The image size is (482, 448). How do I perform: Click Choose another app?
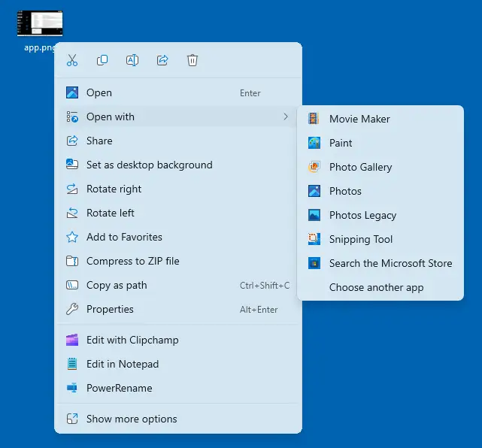coord(380,287)
